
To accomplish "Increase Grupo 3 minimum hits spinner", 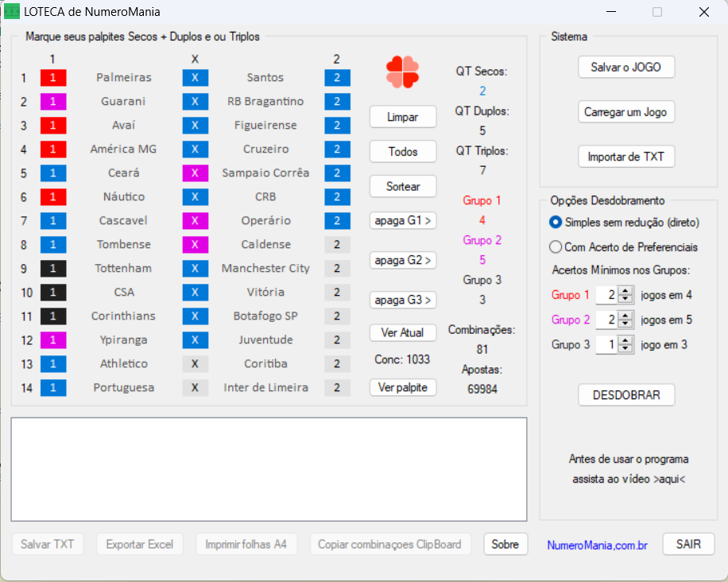I will (625, 341).
